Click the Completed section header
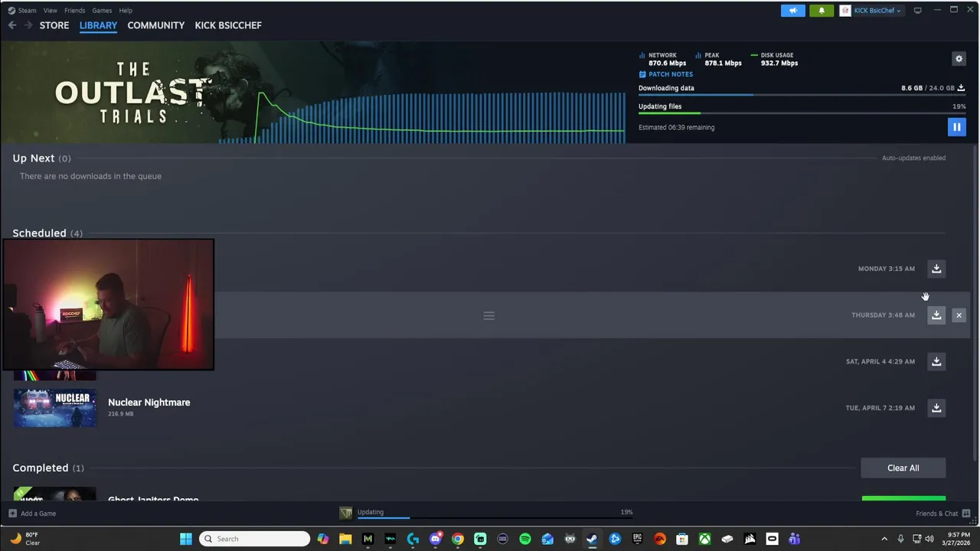 [x=48, y=468]
